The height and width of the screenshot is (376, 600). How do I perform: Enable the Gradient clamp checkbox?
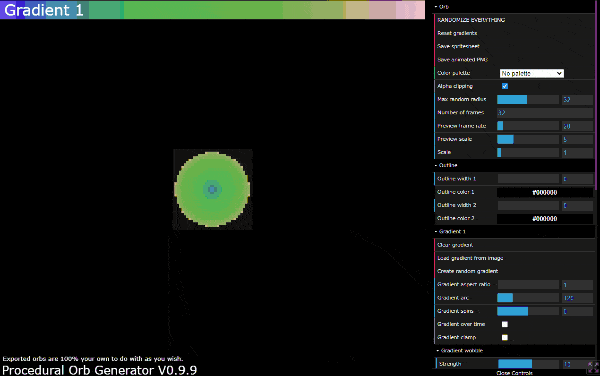click(505, 337)
